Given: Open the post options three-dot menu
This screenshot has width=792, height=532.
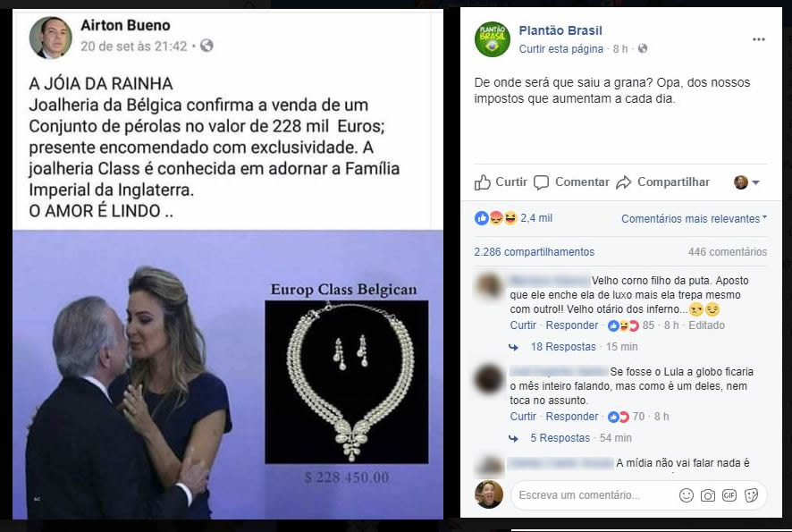Looking at the screenshot, I should click(758, 39).
